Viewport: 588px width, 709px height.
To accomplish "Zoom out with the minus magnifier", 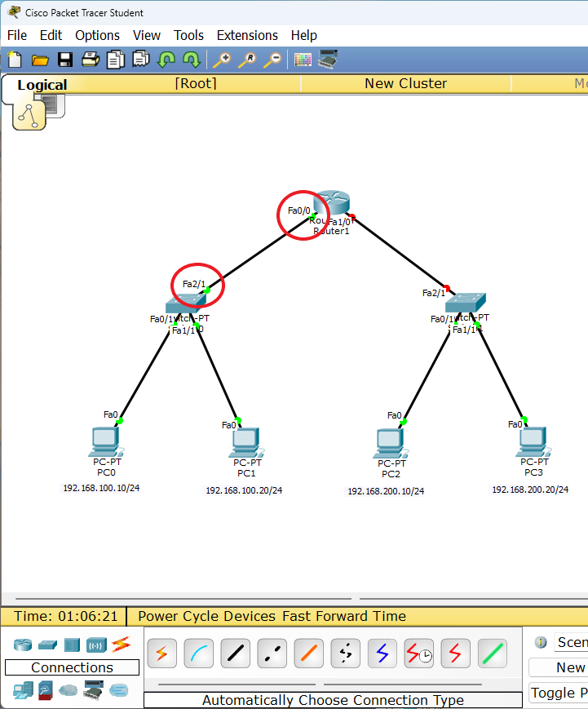I will point(272,60).
